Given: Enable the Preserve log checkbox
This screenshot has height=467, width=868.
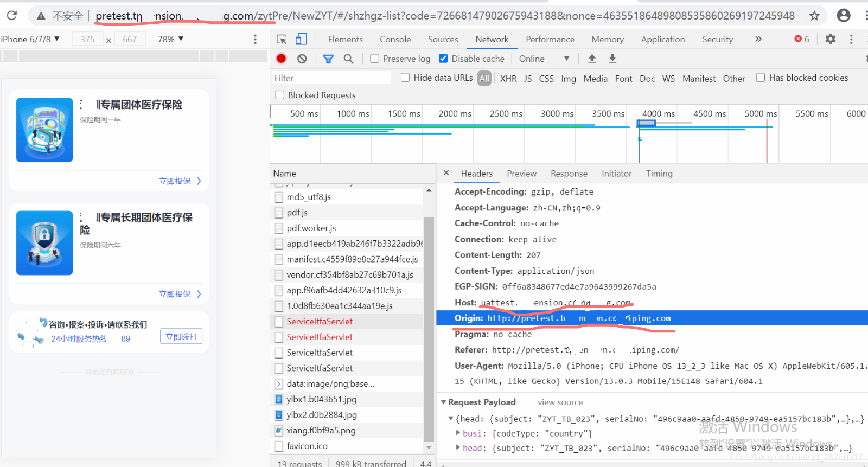Looking at the screenshot, I should pos(374,59).
